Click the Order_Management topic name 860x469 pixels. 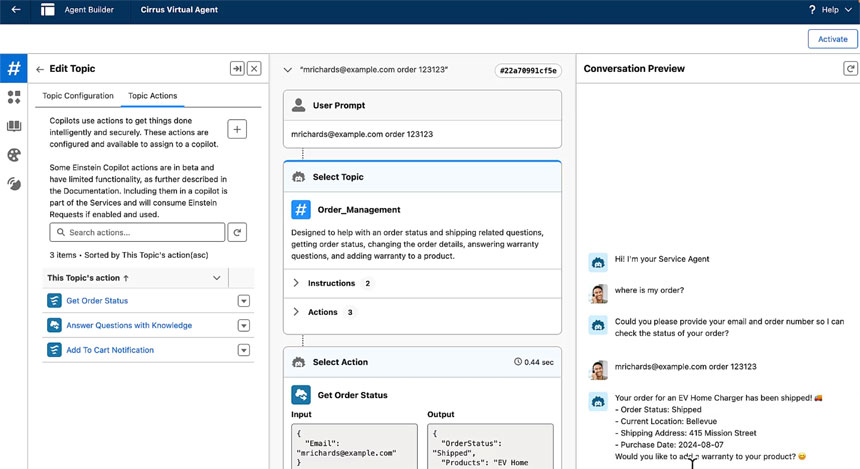pyautogui.click(x=359, y=210)
